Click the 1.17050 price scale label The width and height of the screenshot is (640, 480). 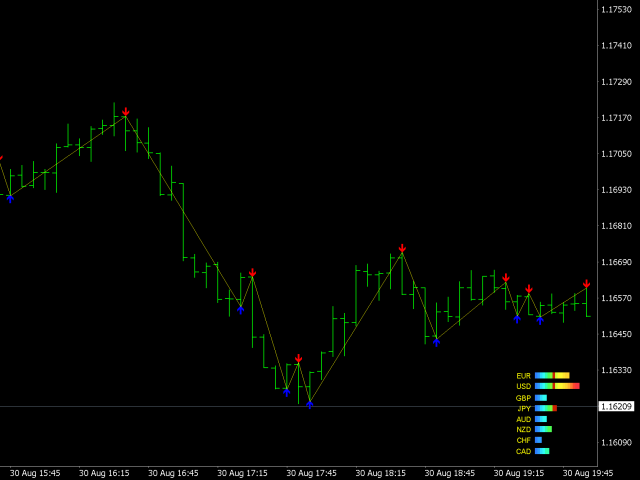pyautogui.click(x=616, y=153)
